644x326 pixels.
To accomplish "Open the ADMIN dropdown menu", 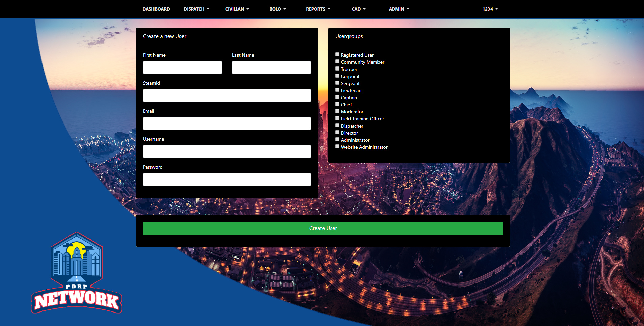I will tap(399, 9).
